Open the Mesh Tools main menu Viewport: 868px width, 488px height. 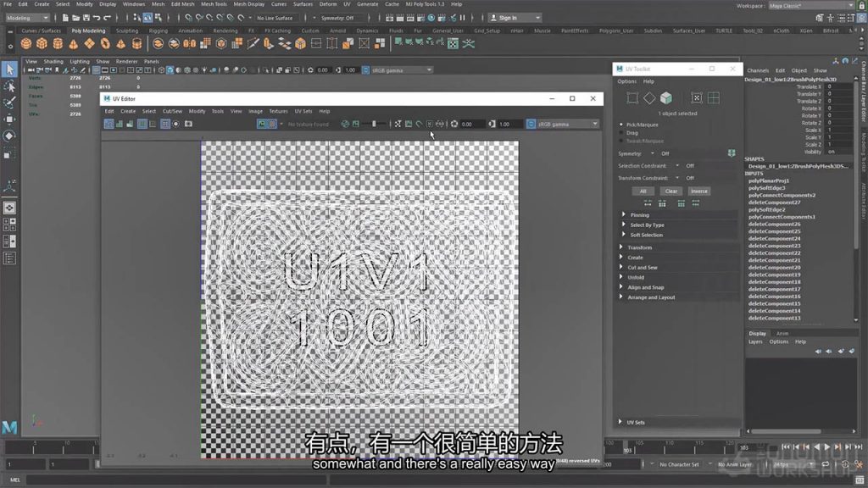214,4
